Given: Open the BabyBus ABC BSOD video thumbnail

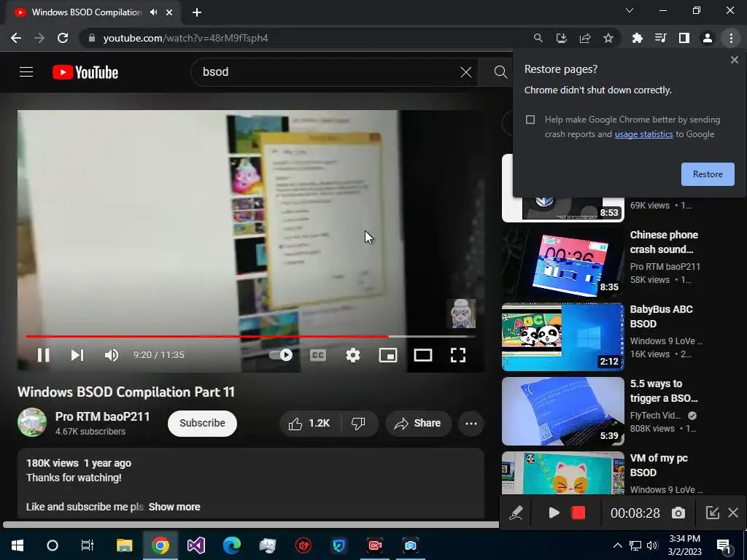Looking at the screenshot, I should [x=562, y=337].
